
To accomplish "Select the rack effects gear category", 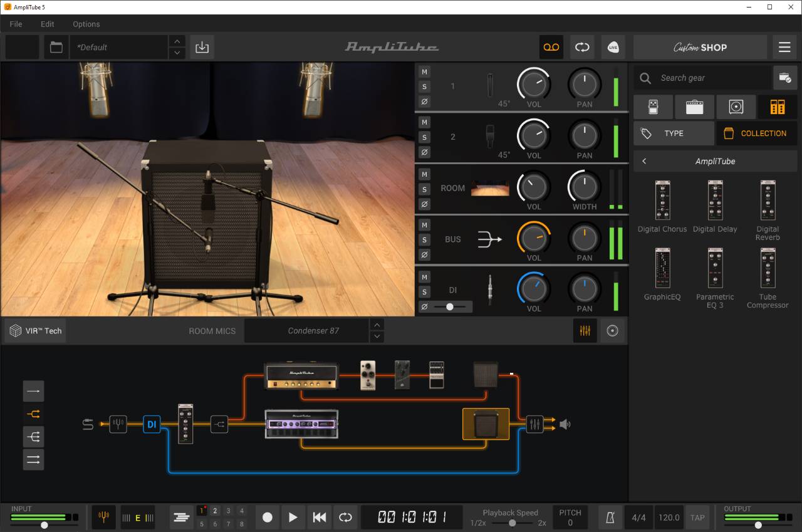I will pos(778,107).
